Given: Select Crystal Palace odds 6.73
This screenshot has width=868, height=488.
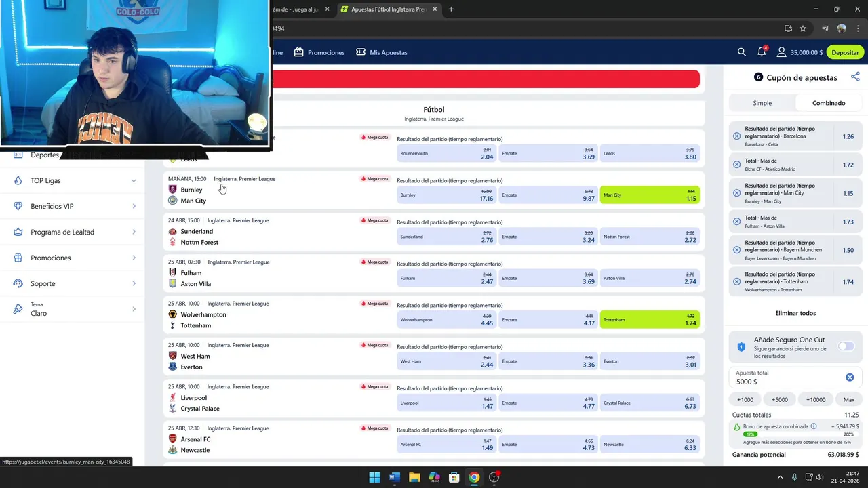Looking at the screenshot, I should (x=650, y=403).
